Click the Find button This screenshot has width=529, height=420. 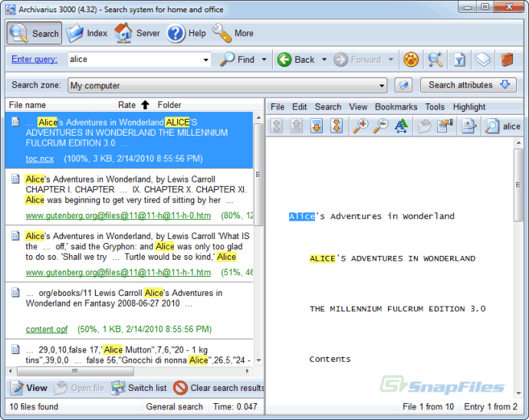(237, 59)
